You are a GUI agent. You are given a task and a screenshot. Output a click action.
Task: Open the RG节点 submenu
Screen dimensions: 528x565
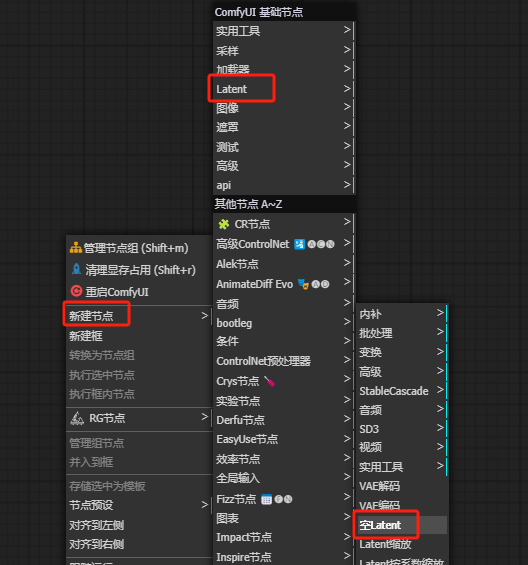139,418
